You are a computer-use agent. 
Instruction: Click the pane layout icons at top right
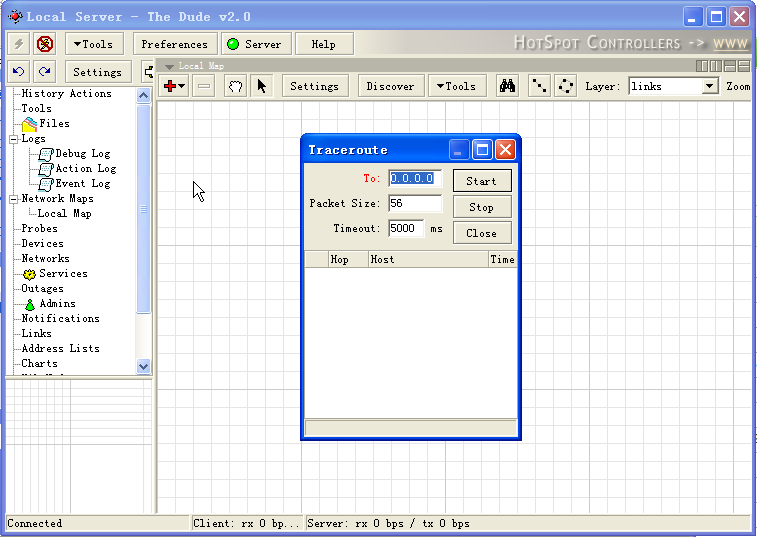tap(723, 66)
